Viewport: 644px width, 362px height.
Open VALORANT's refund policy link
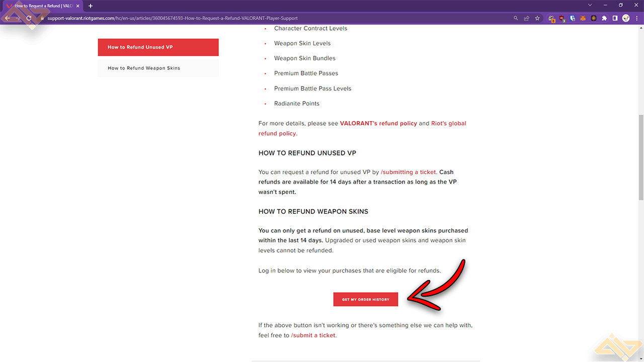pyautogui.click(x=378, y=123)
